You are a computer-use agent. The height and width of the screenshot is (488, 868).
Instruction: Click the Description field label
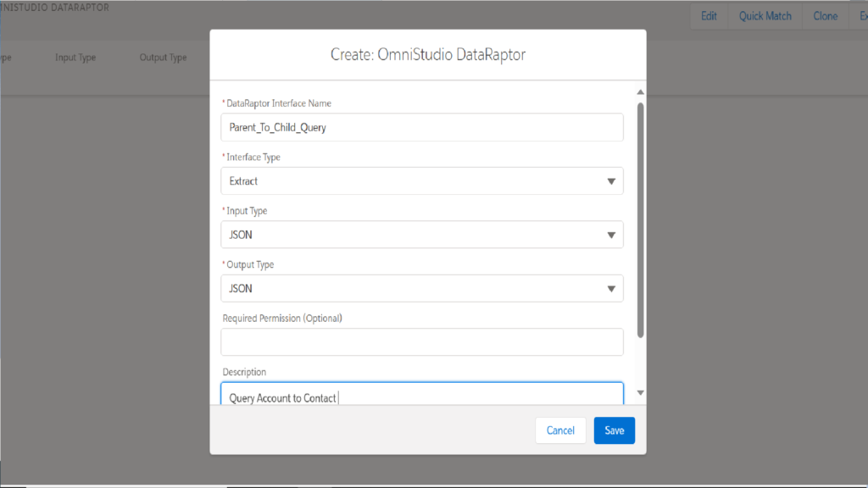pyautogui.click(x=244, y=372)
